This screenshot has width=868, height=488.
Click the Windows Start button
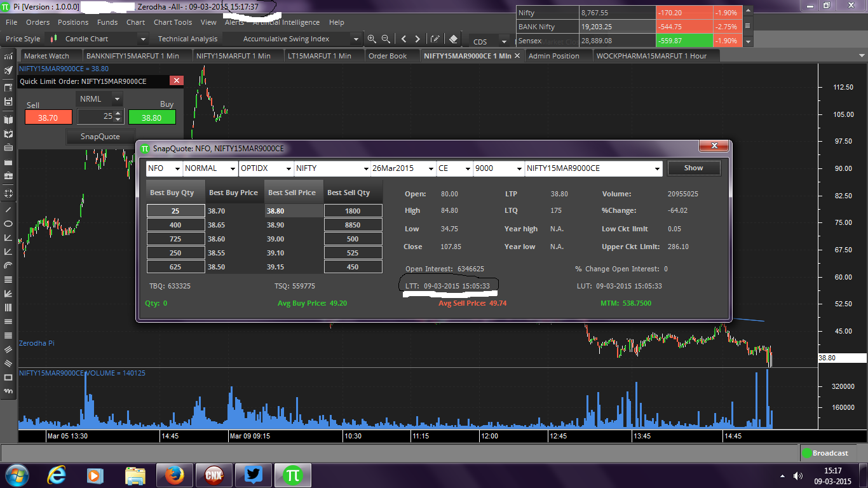click(x=17, y=475)
